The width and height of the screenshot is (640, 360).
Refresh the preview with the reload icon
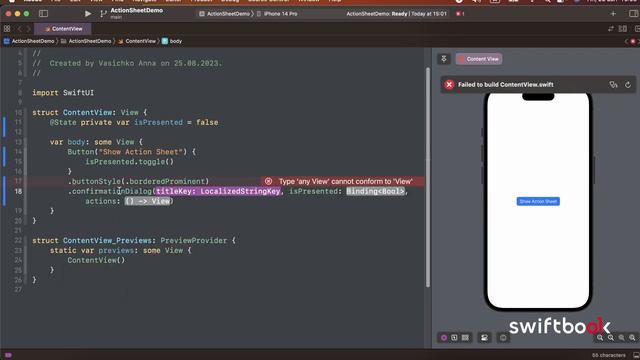tap(628, 84)
